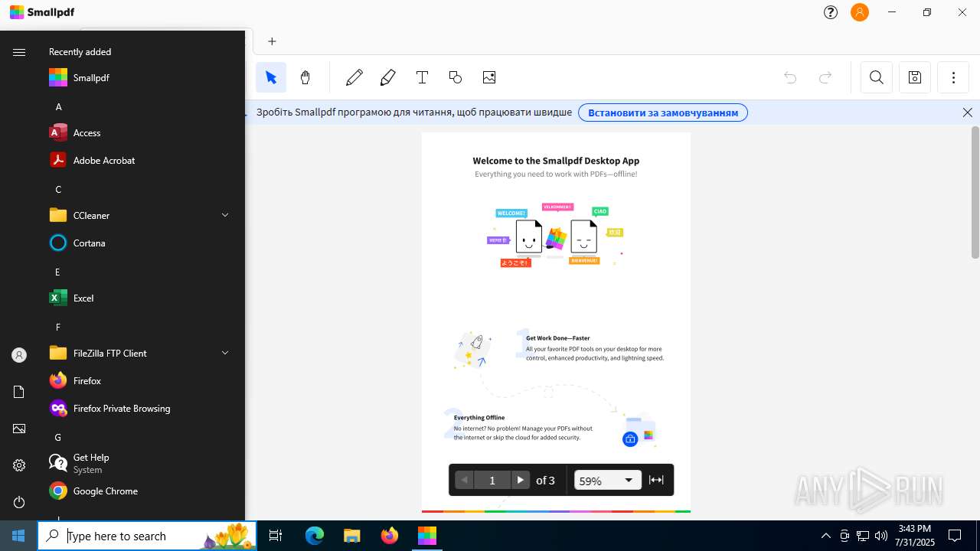Click the letter F group header
The width and height of the screenshot is (980, 551).
tap(57, 327)
